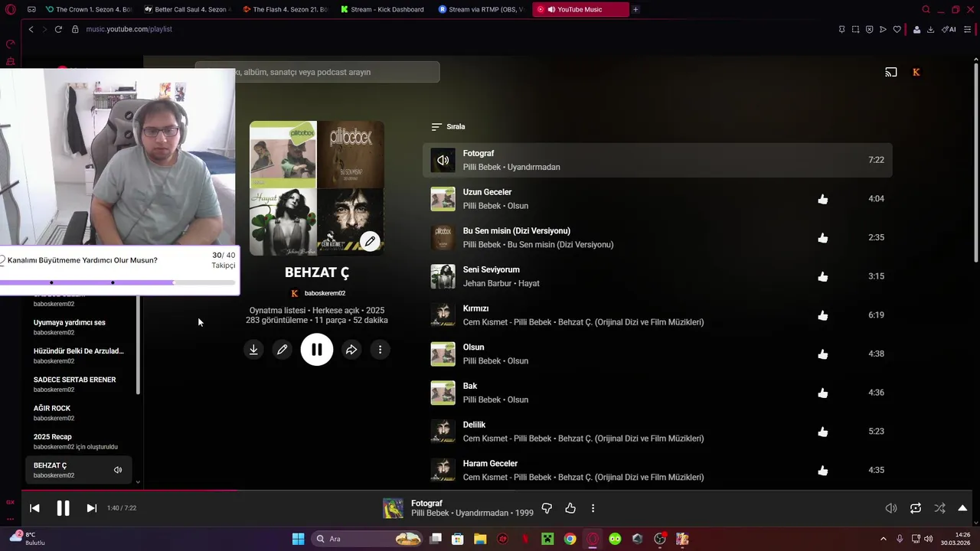Viewport: 980px width, 551px height.
Task: Click the player volume speaker icon
Action: pos(891,508)
